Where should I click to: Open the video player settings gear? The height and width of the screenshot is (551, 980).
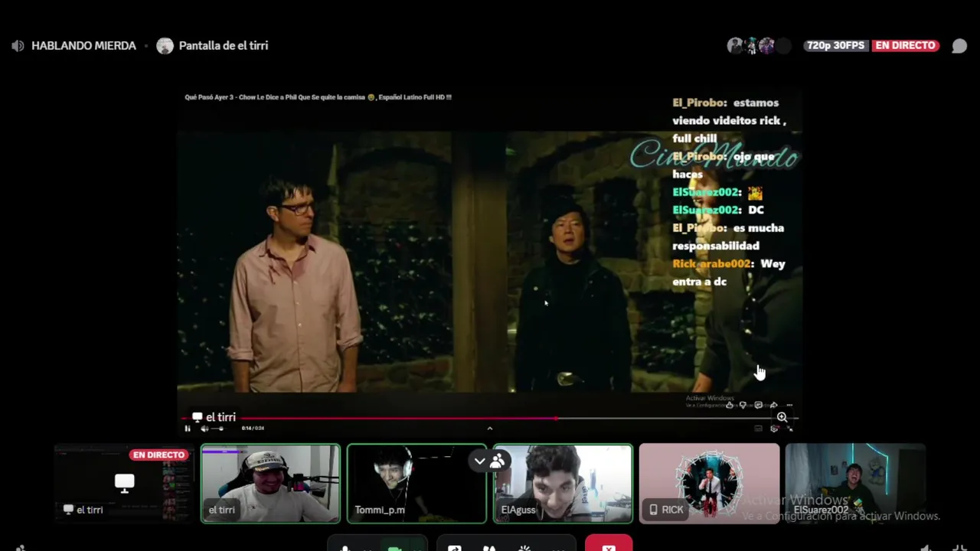pyautogui.click(x=774, y=429)
